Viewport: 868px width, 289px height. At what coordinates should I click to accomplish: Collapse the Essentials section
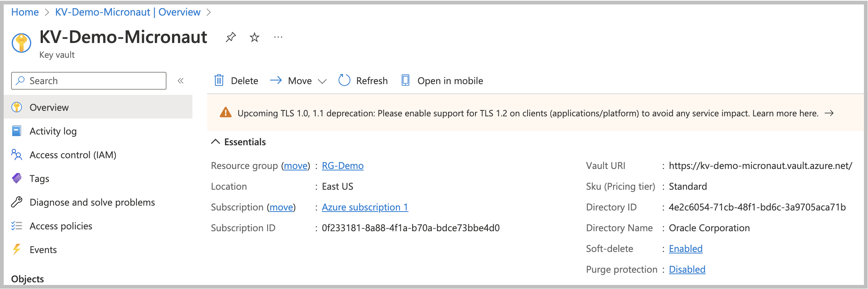point(215,142)
